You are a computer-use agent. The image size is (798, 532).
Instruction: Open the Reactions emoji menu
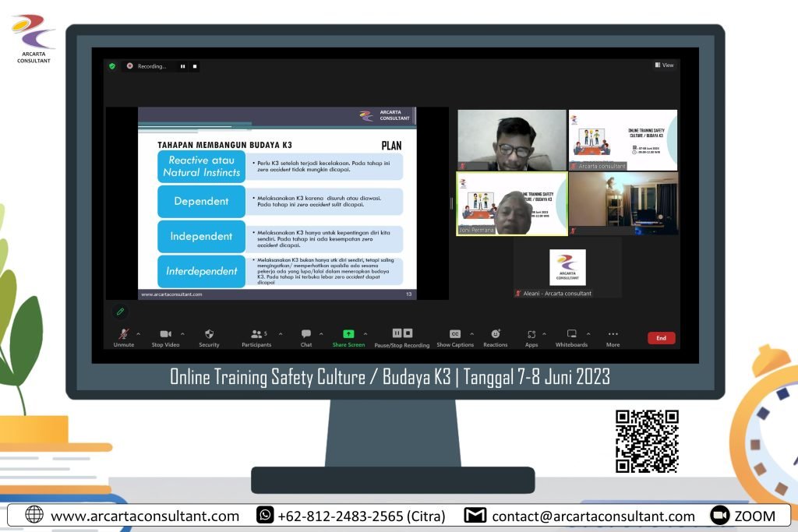[495, 335]
